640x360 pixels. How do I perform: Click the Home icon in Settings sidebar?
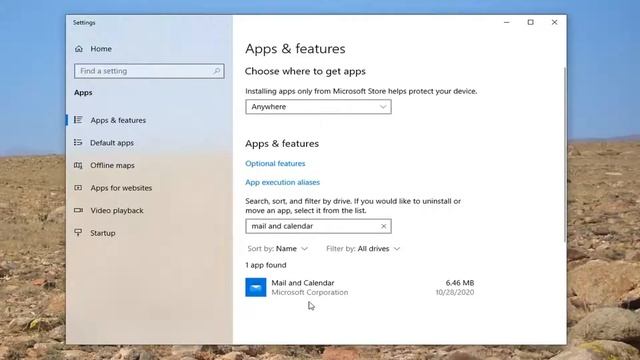(79, 49)
